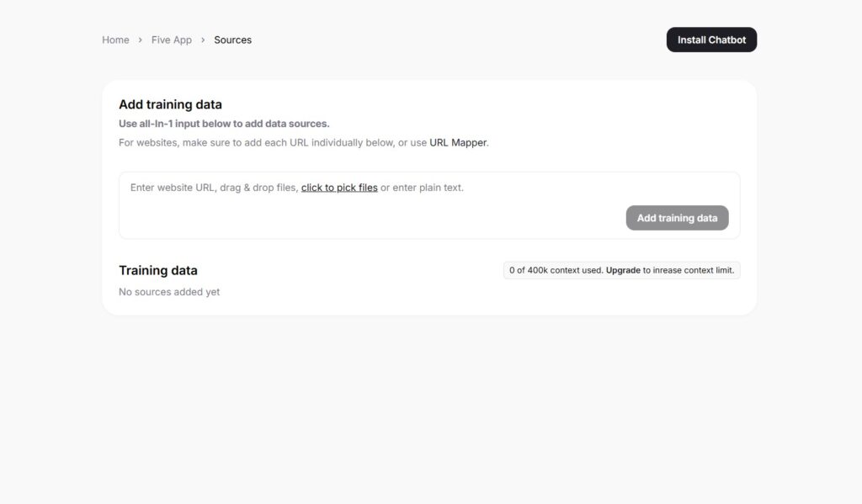
Task: Click the chevron after Home in breadcrumb
Action: pyautogui.click(x=139, y=40)
